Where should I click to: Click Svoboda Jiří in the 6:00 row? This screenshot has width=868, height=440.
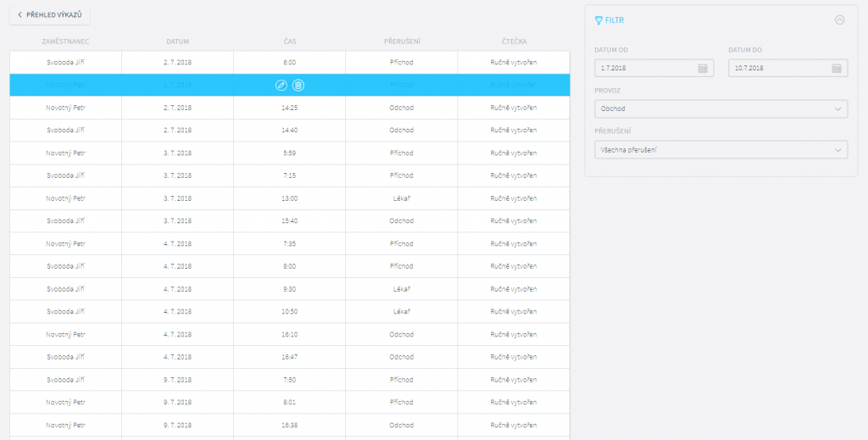(x=65, y=63)
